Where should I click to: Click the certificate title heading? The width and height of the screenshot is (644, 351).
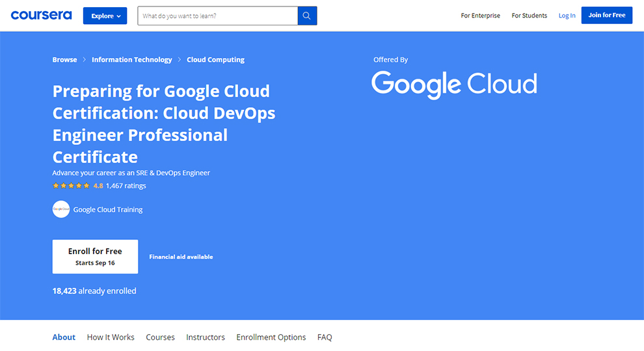coord(164,124)
